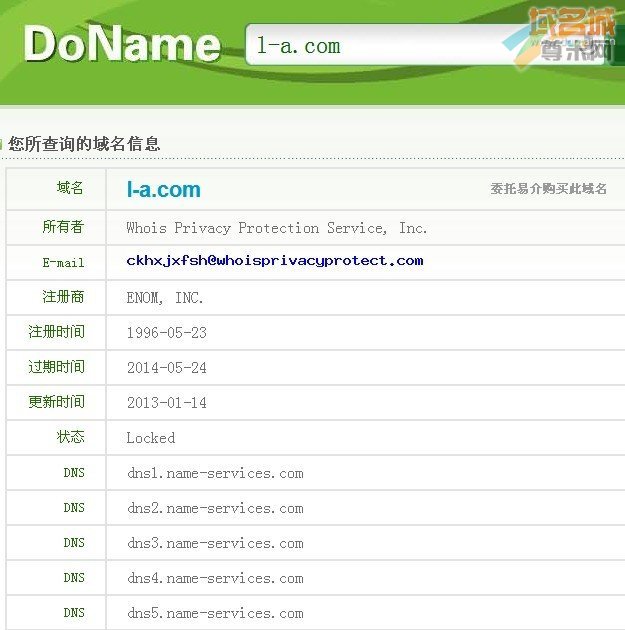Image resolution: width=625 pixels, height=630 pixels.
Task: Select the expiry date 2014-05-24
Action: point(167,368)
